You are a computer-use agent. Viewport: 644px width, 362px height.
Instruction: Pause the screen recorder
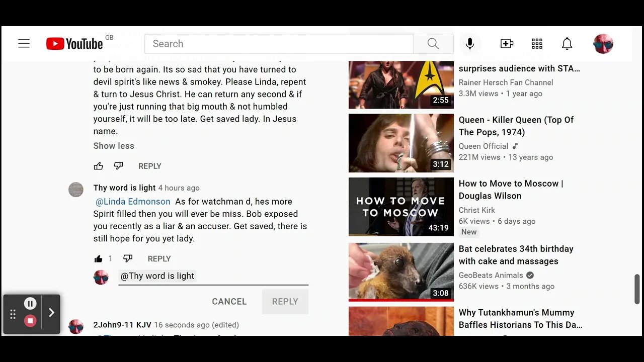pyautogui.click(x=30, y=303)
